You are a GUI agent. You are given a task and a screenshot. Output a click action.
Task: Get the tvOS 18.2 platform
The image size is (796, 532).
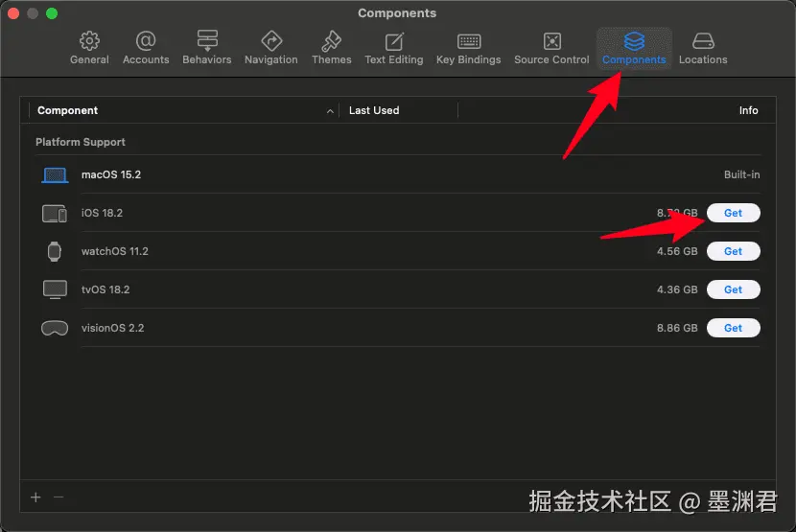pos(733,289)
